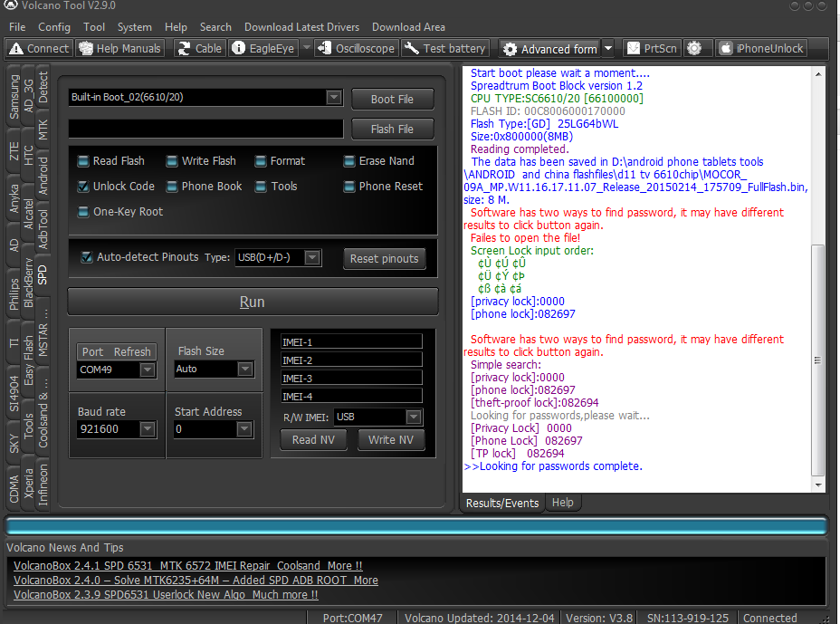840x624 pixels.
Task: Expand dropdown arrow beside EagleEye
Action: (x=307, y=48)
